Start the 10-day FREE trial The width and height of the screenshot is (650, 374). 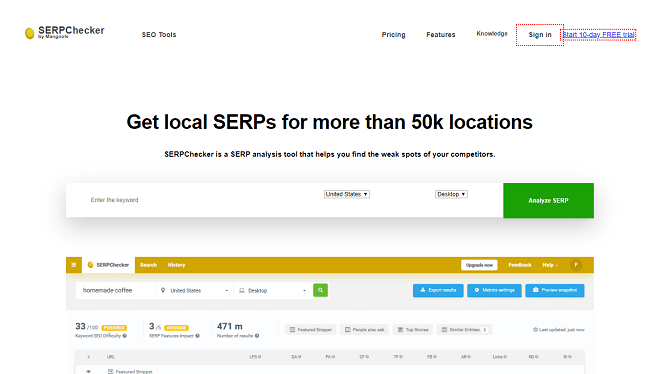(598, 35)
